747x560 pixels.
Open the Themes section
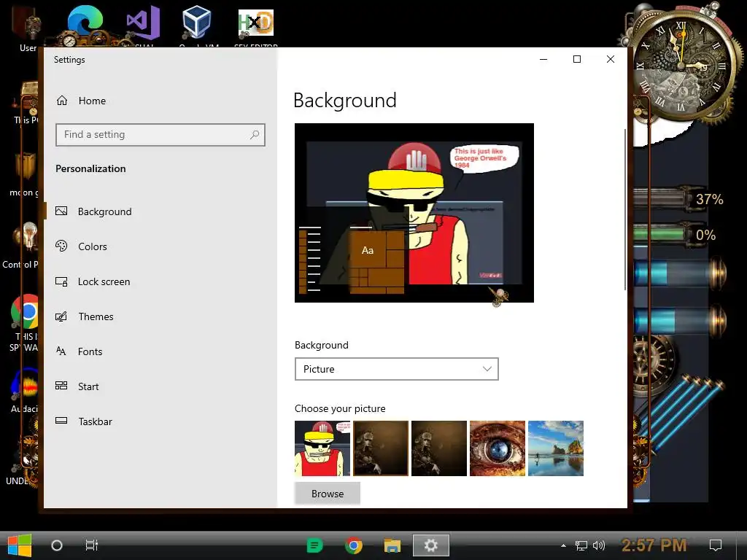(x=96, y=316)
